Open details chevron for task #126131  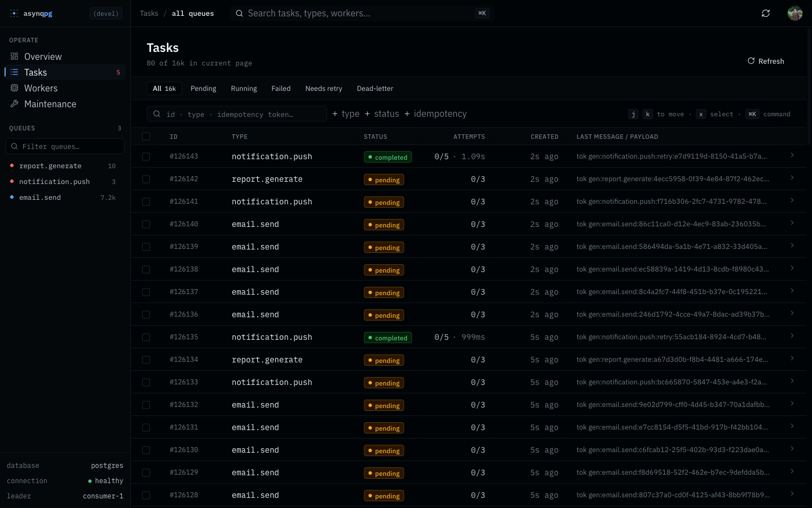point(792,426)
